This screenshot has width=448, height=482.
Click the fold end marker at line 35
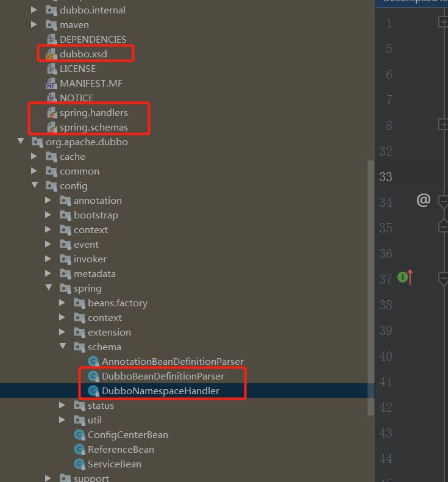(x=443, y=226)
